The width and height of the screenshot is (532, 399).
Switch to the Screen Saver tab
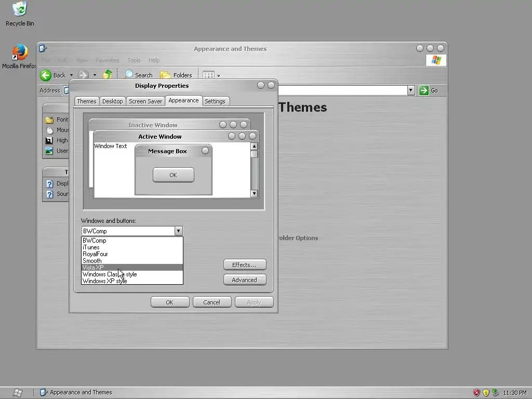tap(145, 101)
